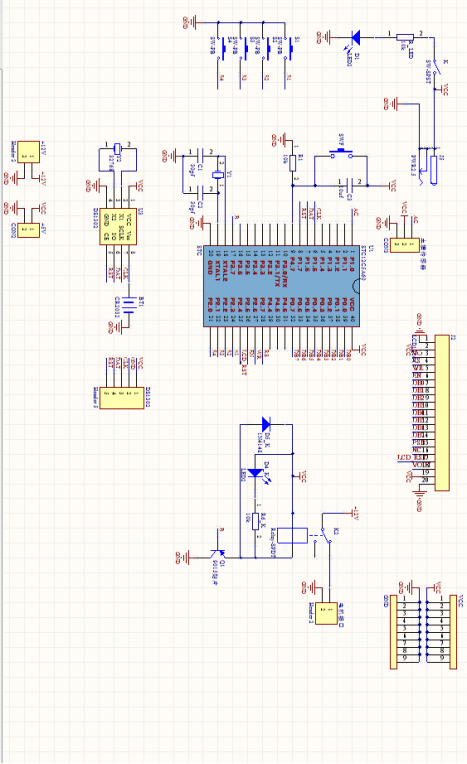The image size is (467, 764).
Task: Select capacitor C2 30pF
Action: 200,192
